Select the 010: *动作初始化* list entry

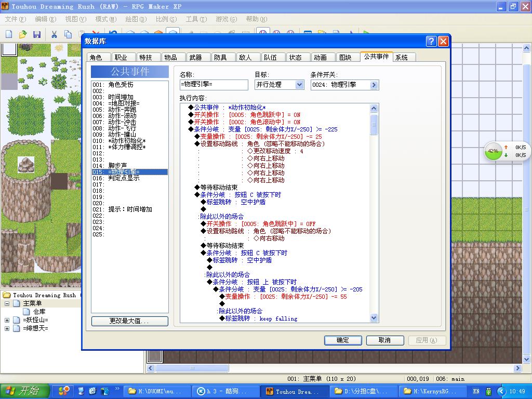[129, 141]
